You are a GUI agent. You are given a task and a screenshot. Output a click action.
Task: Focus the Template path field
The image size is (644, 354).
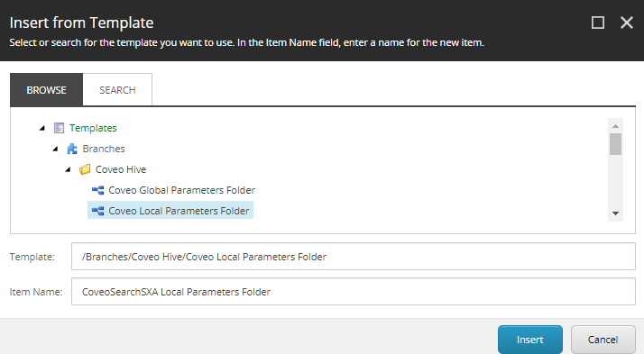(x=354, y=257)
